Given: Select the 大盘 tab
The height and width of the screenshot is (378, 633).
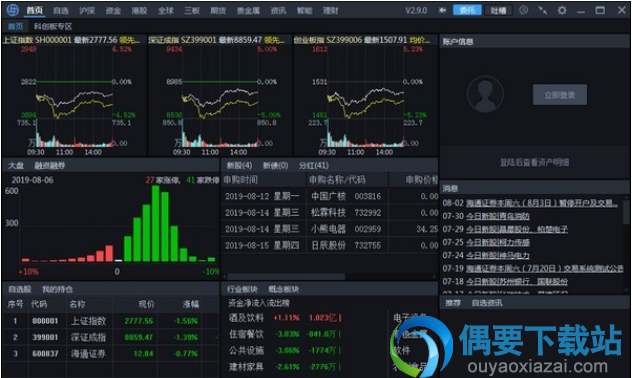Looking at the screenshot, I should tap(16, 165).
